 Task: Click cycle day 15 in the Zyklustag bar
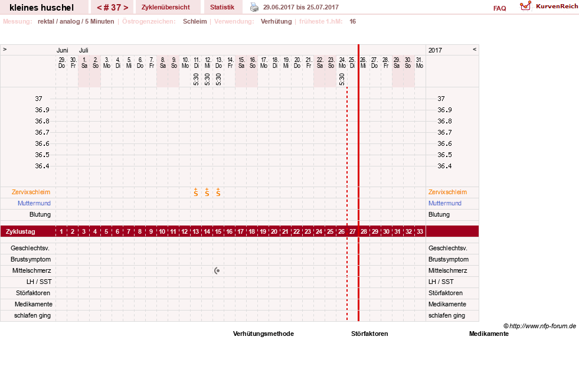click(x=218, y=231)
